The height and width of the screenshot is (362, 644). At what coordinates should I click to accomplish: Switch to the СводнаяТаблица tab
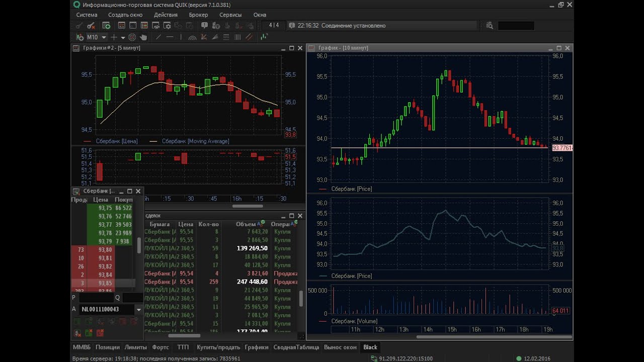296,347
